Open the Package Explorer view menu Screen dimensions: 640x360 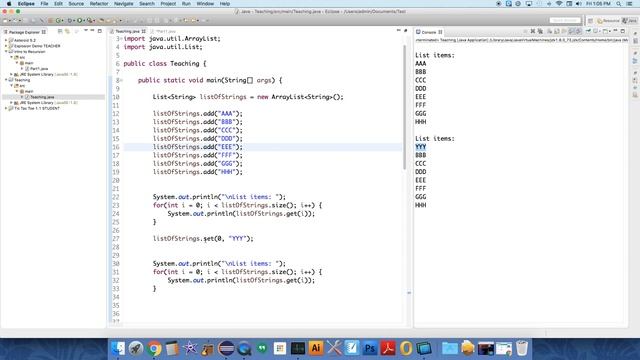[x=86, y=31]
